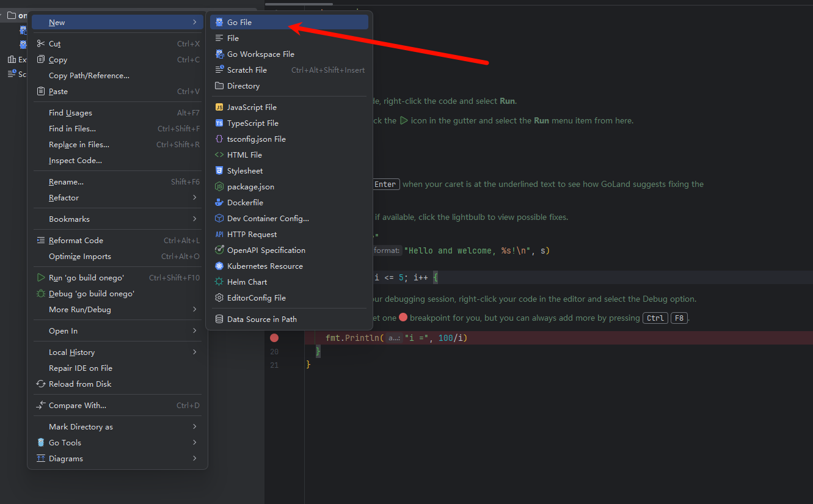Click the OpenAPI Specification icon
The width and height of the screenshot is (813, 504).
[x=219, y=250]
